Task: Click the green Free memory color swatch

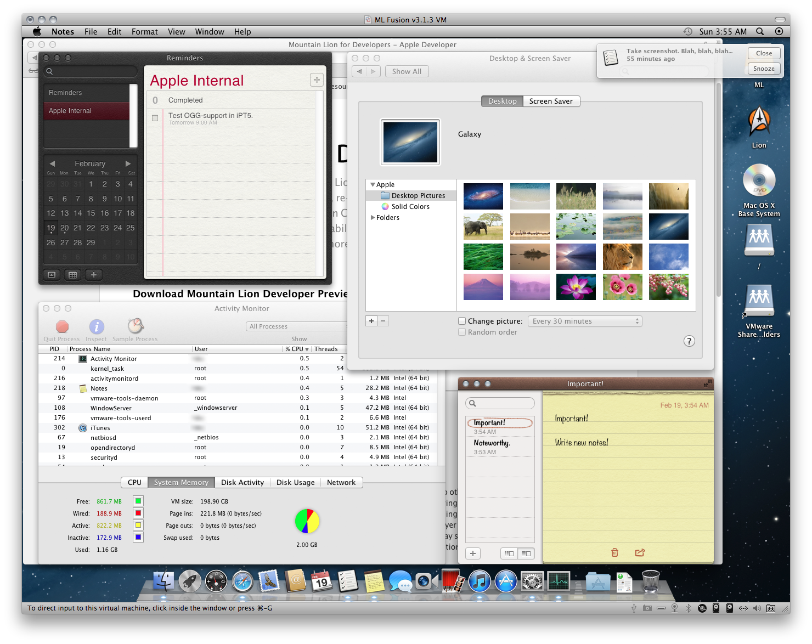Action: point(138,501)
